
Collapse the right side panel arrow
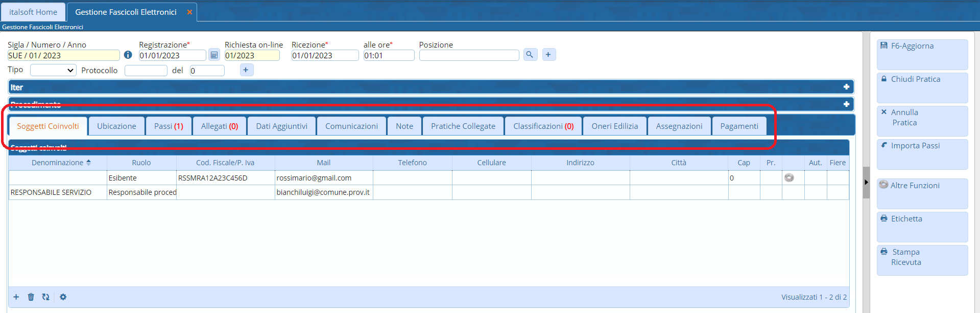[866, 182]
